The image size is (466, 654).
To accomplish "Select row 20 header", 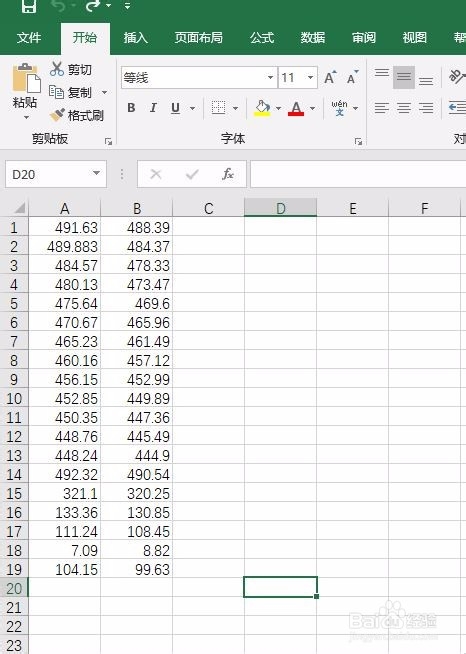I will [14, 588].
